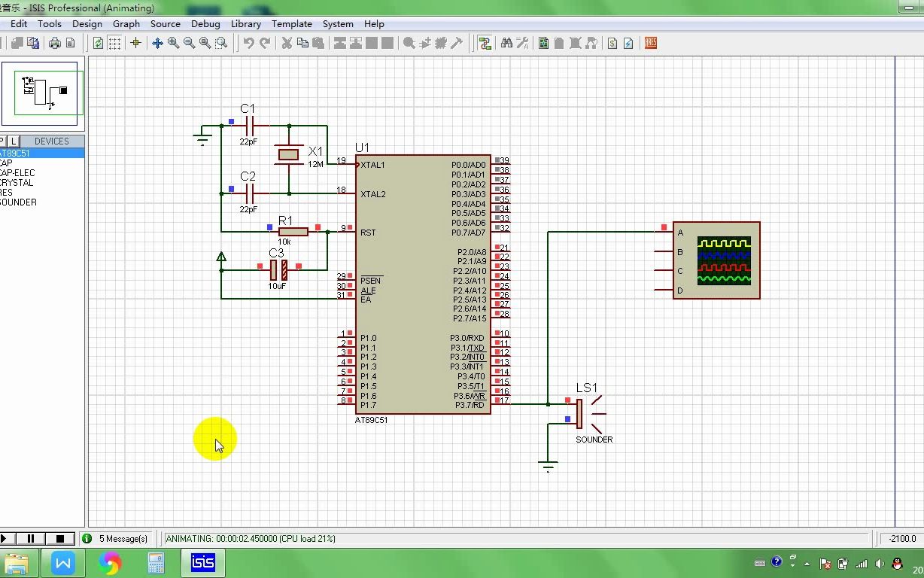
Task: Click the Bill of Materials dollar icon
Action: coord(612,44)
